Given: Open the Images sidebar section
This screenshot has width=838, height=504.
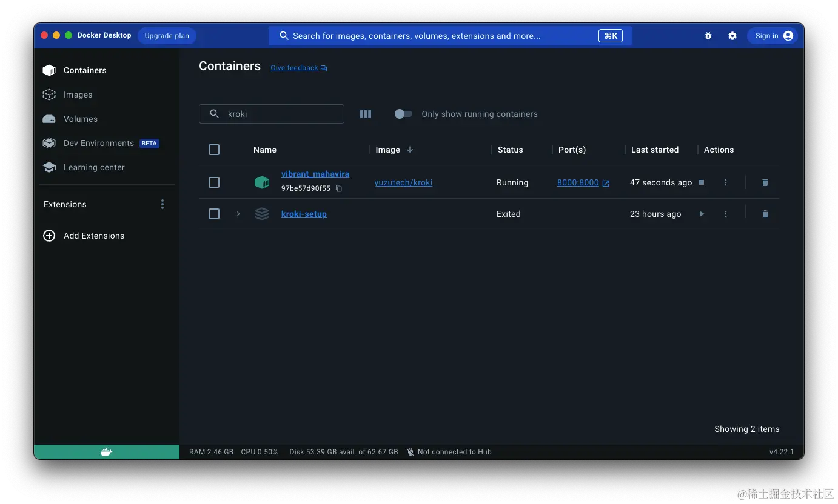Looking at the screenshot, I should click(67, 94).
